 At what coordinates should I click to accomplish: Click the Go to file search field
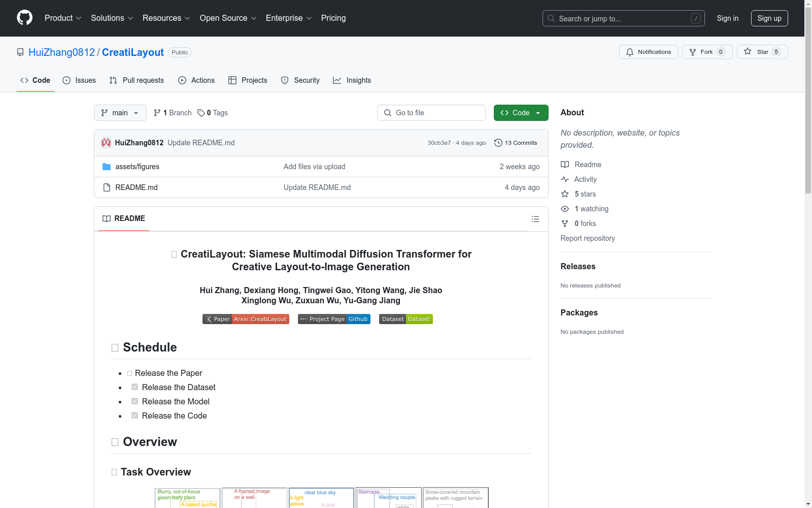[x=431, y=113]
